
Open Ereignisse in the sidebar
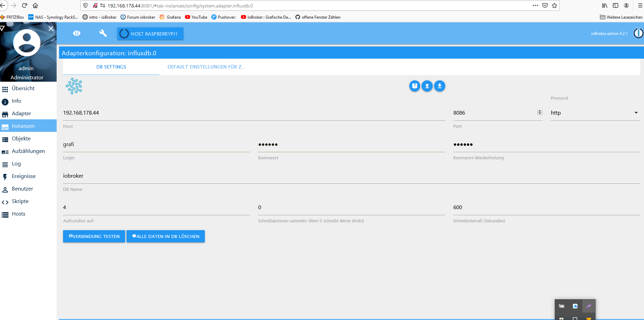pyautogui.click(x=28, y=176)
